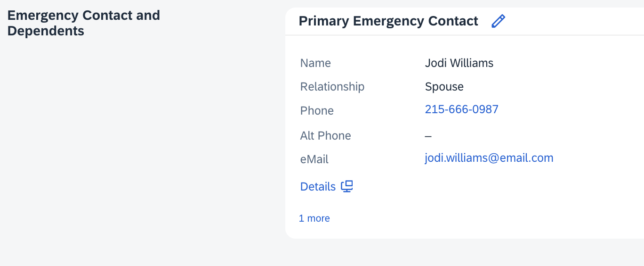Click the 'Primary Emergency Contact' card title

point(388,21)
